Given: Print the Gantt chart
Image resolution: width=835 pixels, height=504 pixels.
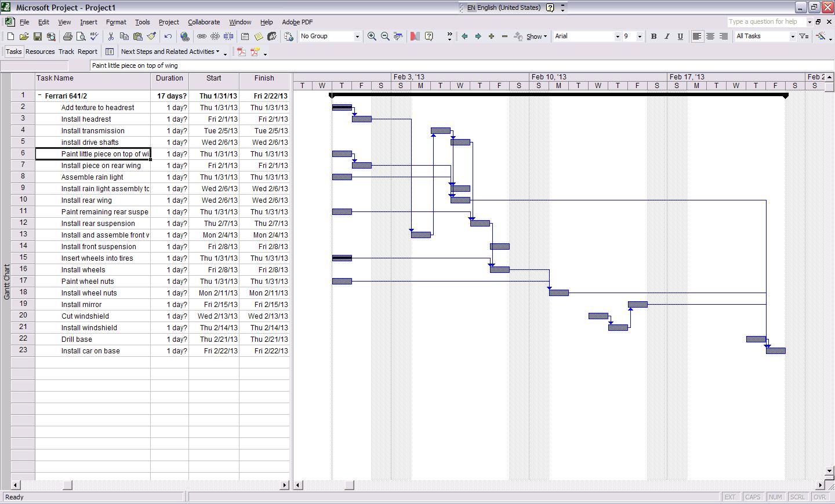Looking at the screenshot, I should click(x=67, y=36).
